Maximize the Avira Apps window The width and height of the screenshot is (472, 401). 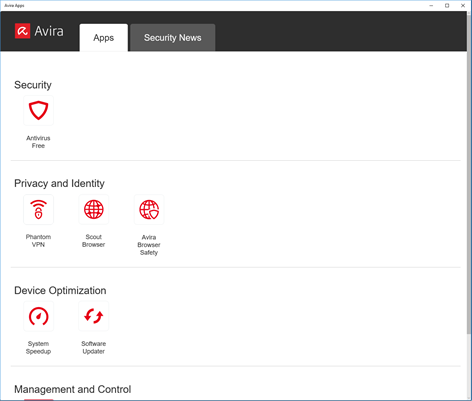point(447,5)
